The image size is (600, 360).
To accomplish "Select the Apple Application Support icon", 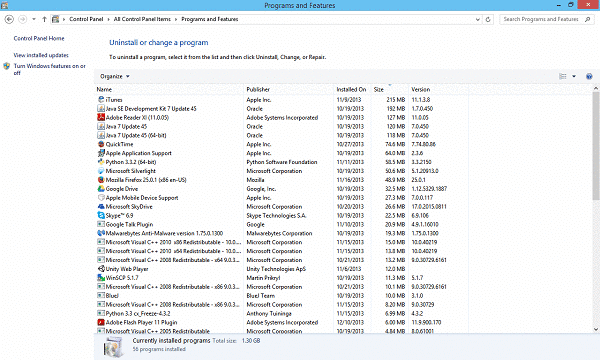I will pos(101,153).
